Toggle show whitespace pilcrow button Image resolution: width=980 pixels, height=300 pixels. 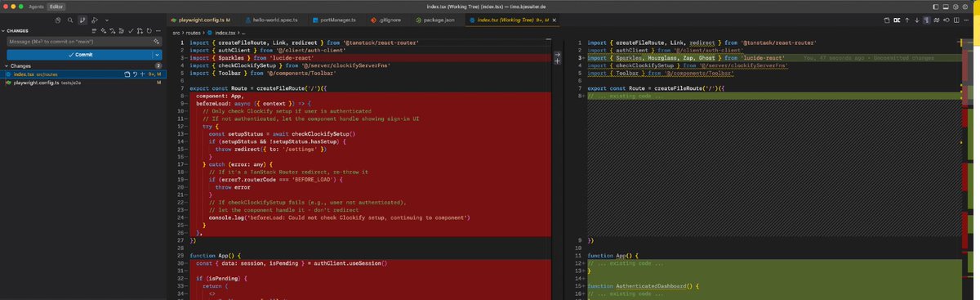pos(927,20)
